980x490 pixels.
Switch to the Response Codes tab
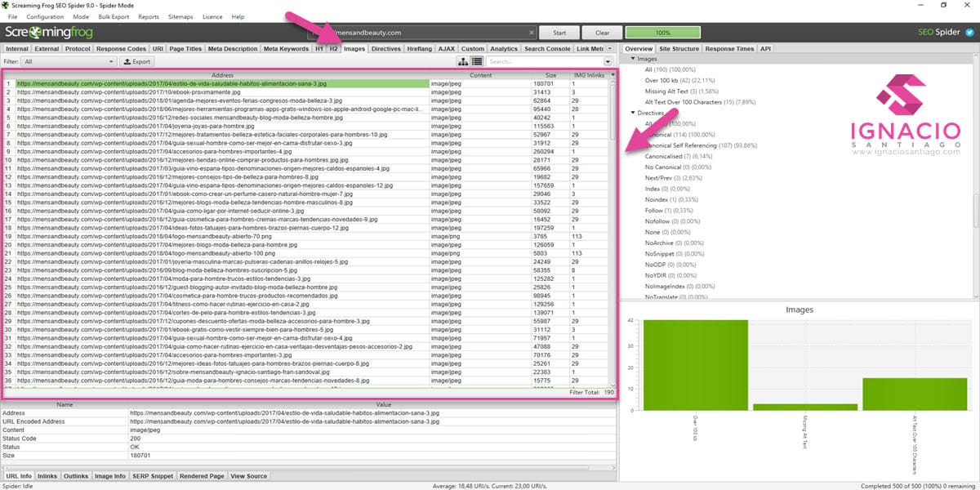(x=122, y=49)
